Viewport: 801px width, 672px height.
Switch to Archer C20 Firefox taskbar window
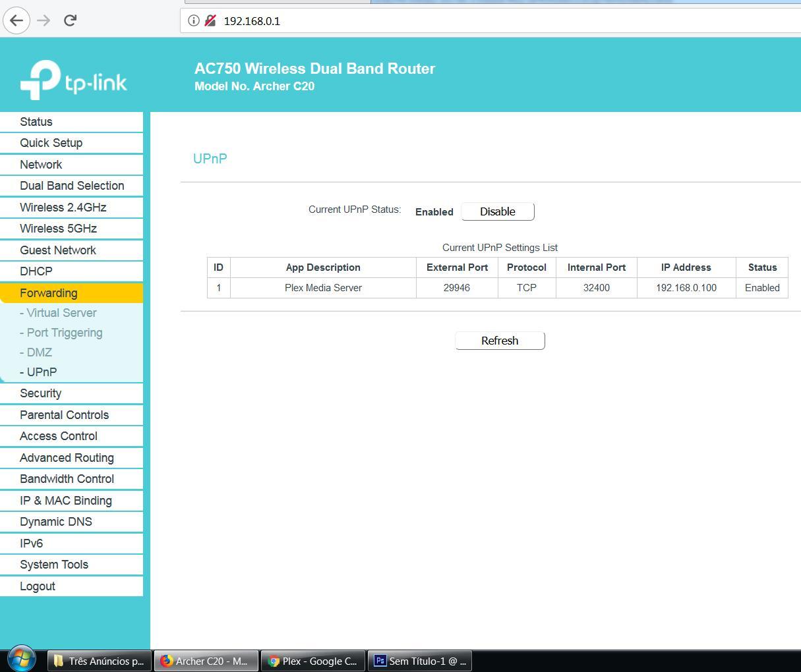[206, 661]
